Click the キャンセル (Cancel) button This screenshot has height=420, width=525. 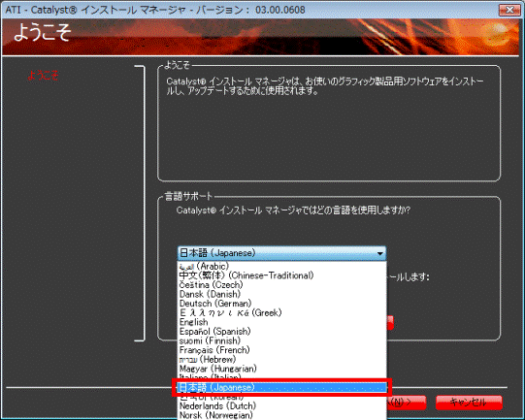click(x=469, y=403)
